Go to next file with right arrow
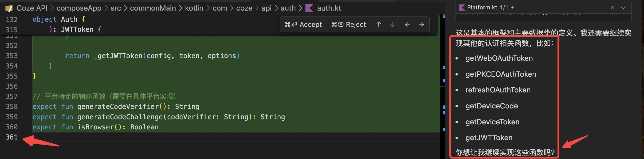 coord(421,24)
